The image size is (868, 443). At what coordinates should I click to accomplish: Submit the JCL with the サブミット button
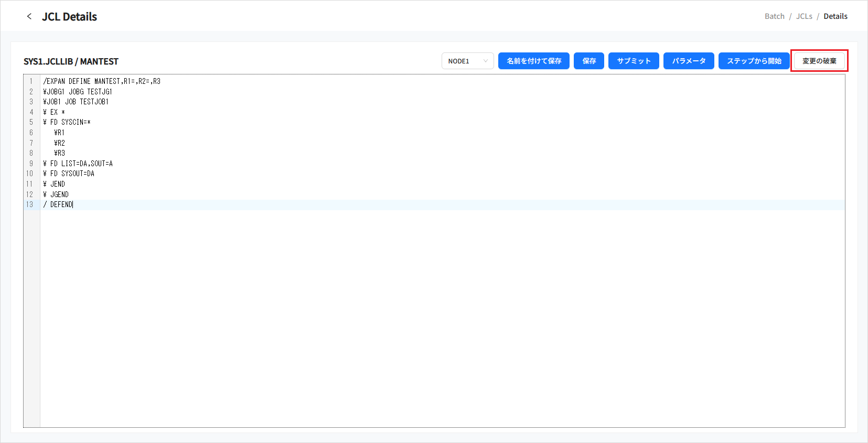[x=633, y=61]
